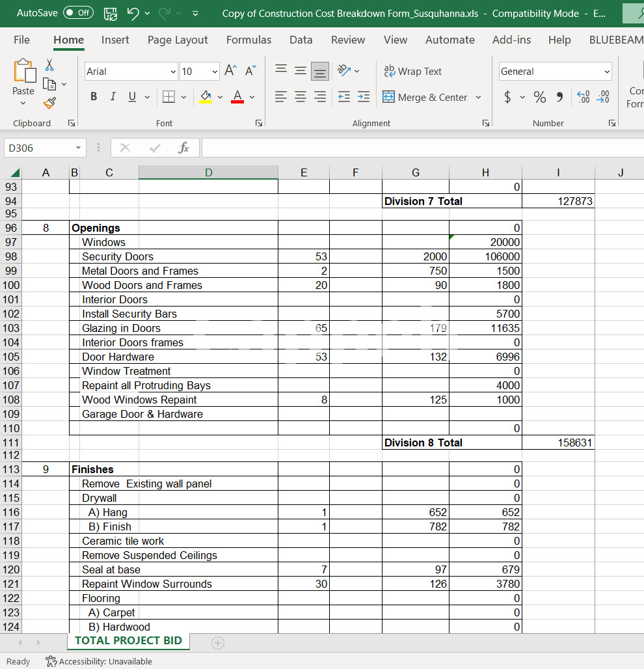Image resolution: width=644 pixels, height=669 pixels.
Task: Apply center horizontal alignment
Action: point(300,97)
